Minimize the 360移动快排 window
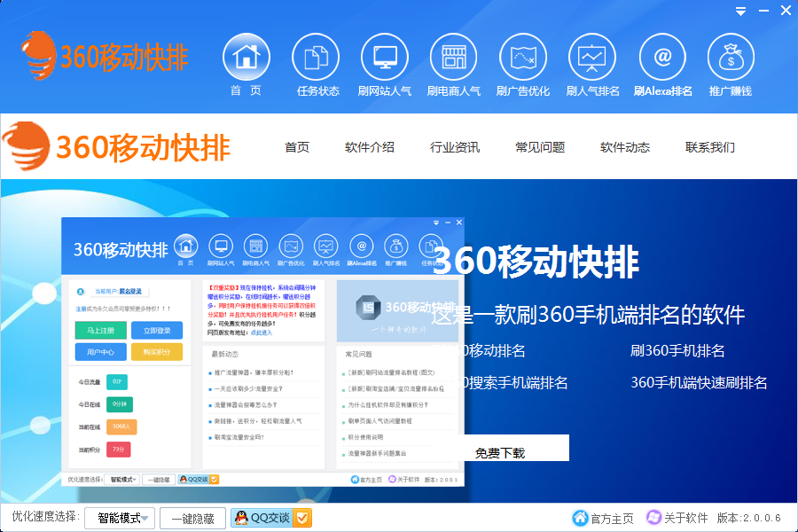Screen dimensions: 798x532 tap(763, 11)
